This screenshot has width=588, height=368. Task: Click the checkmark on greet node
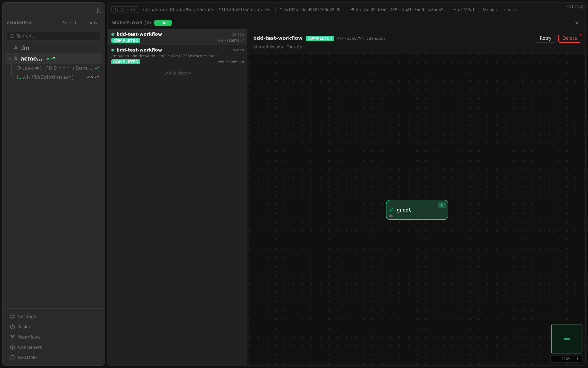pos(391,210)
